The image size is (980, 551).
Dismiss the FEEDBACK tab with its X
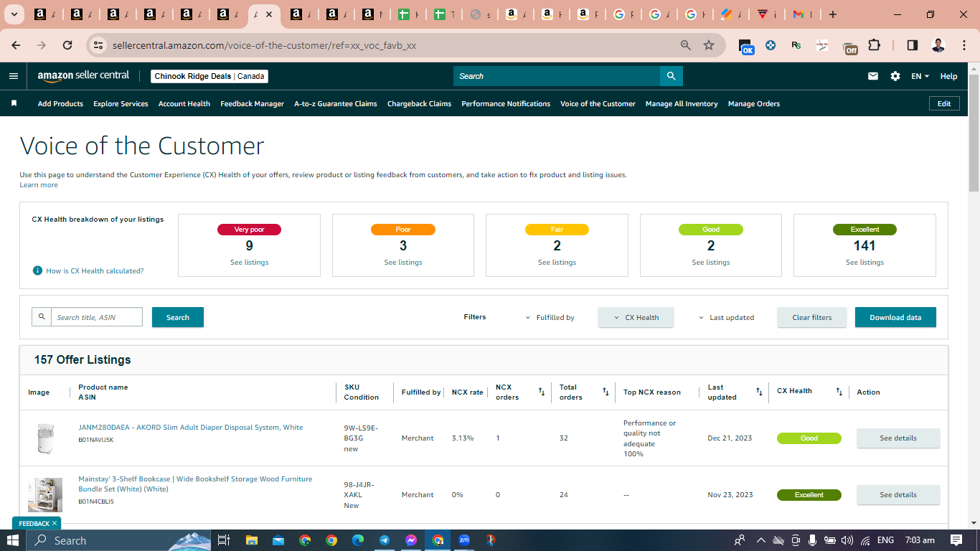tap(54, 523)
